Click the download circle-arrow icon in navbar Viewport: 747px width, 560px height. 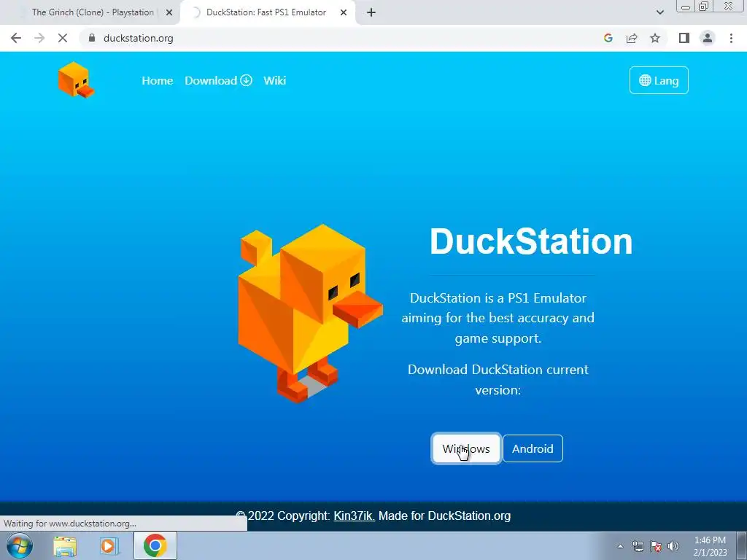(246, 80)
